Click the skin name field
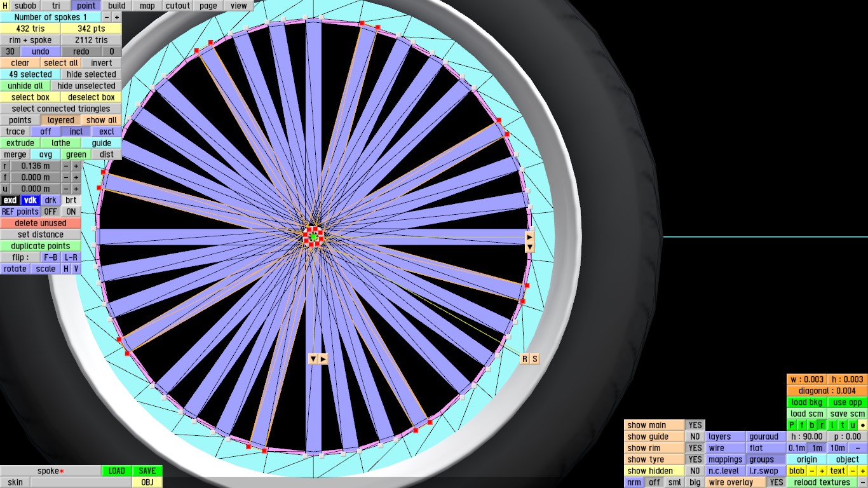868x488 pixels. 81,482
